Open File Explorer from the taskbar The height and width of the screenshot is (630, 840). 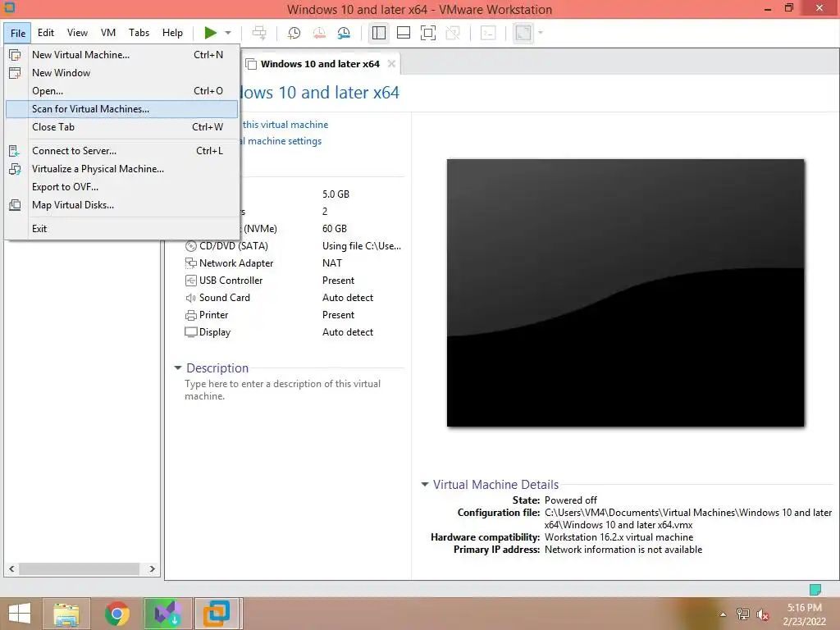coord(66,614)
